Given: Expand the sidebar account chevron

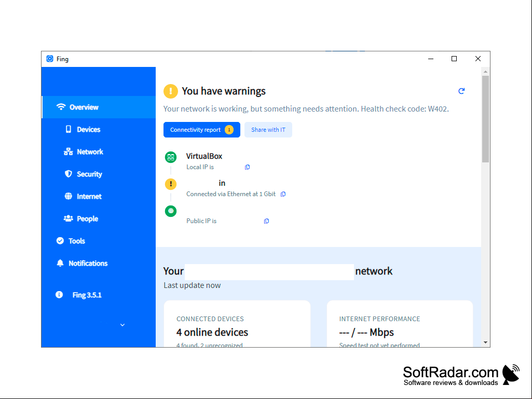Looking at the screenshot, I should coord(122,325).
